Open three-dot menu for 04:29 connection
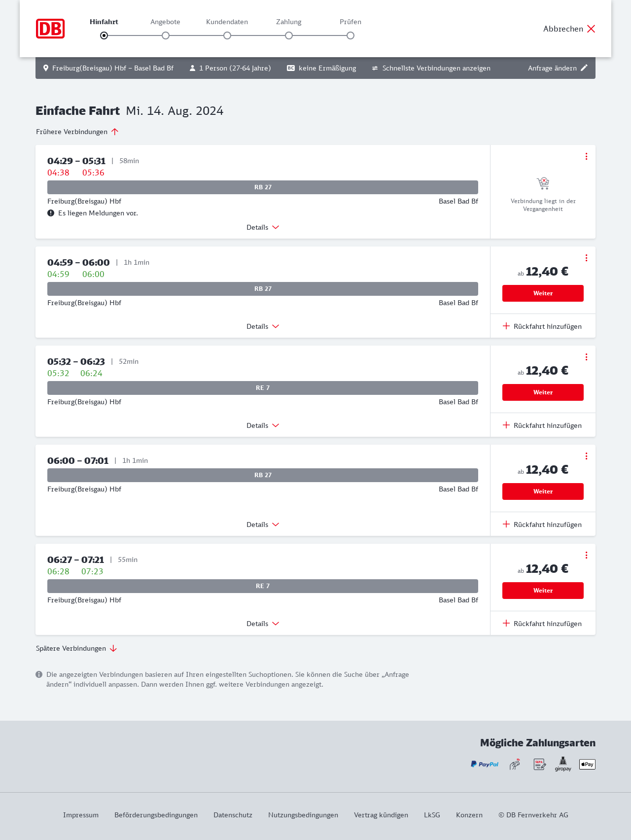The image size is (631, 840). [x=586, y=156]
